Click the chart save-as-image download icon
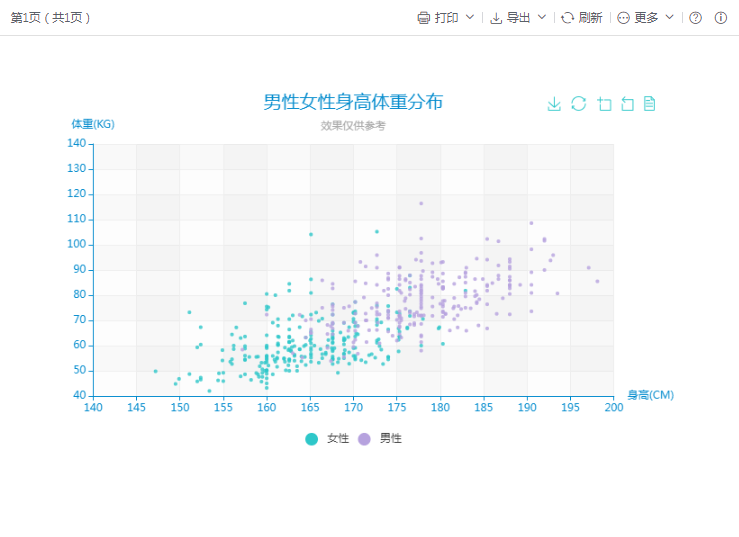This screenshot has height=537, width=739. [x=554, y=104]
